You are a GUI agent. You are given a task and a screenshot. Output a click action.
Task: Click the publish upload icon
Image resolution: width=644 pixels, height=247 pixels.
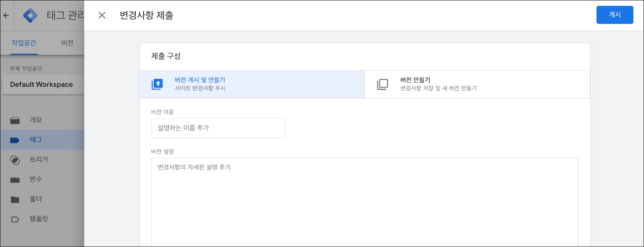coord(157,84)
